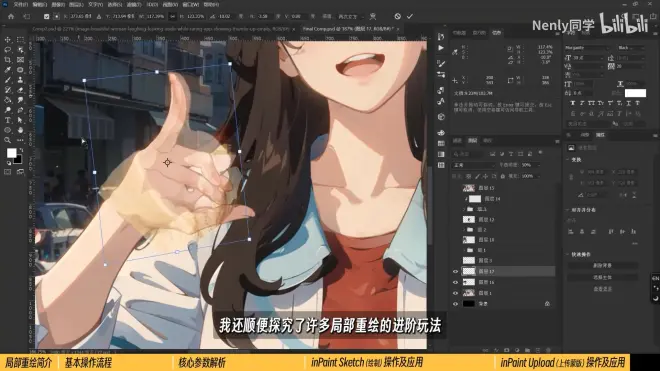
Task: Click the 删除背景 quick action button
Action: click(x=602, y=266)
